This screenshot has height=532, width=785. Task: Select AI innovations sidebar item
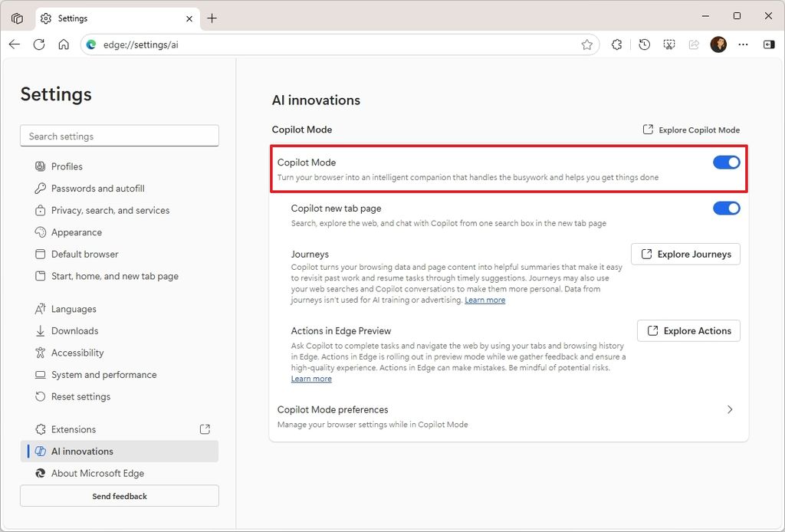click(x=119, y=452)
